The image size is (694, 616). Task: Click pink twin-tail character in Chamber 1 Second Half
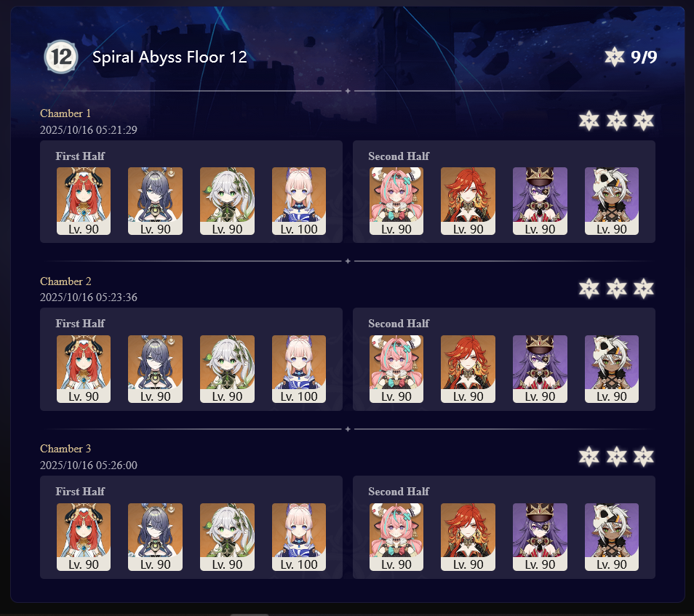point(396,201)
